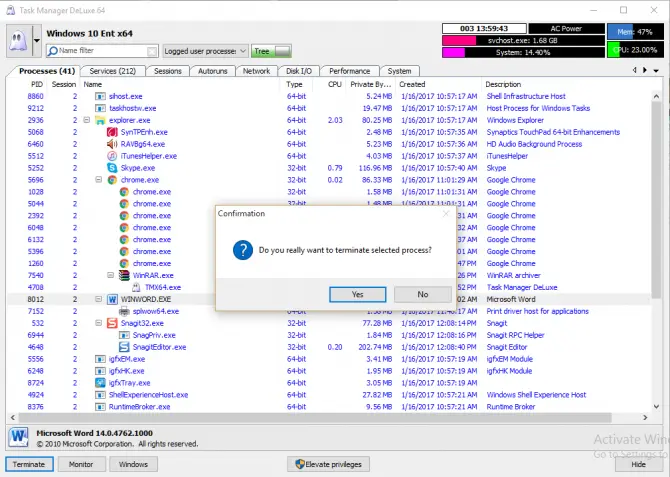Click the igfxEM.exe process icon
The height and width of the screenshot is (477, 670).
(x=100, y=359)
